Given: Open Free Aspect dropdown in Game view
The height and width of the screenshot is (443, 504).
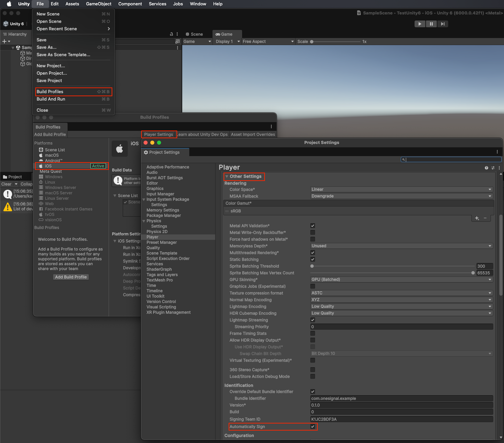Looking at the screenshot, I should pyautogui.click(x=268, y=41).
